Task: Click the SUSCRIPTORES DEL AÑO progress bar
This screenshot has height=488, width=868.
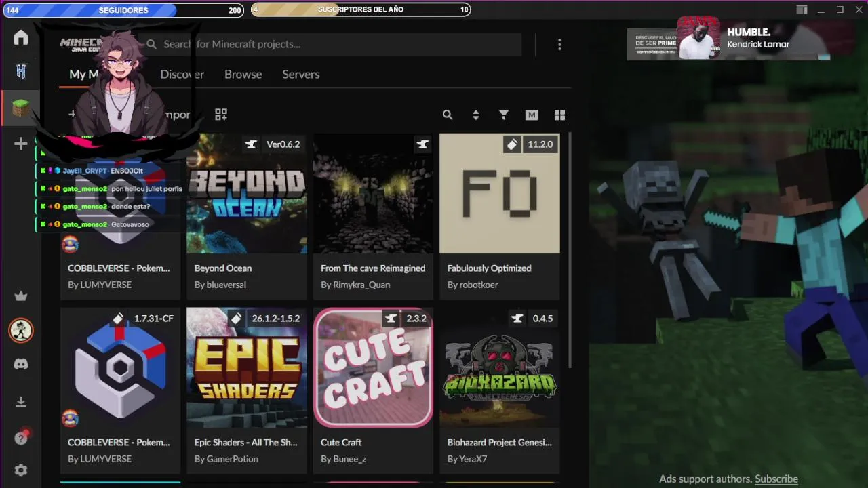Action: (361, 9)
